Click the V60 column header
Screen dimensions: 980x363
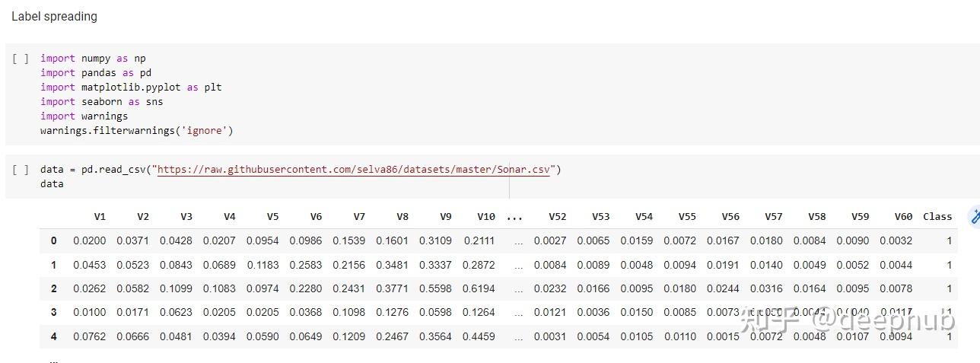(x=902, y=217)
